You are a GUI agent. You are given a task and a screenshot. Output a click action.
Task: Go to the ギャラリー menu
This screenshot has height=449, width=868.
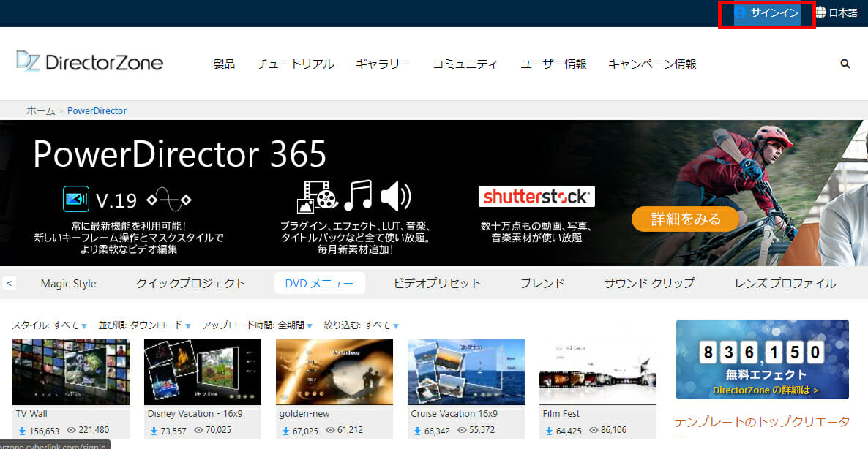[x=383, y=64]
